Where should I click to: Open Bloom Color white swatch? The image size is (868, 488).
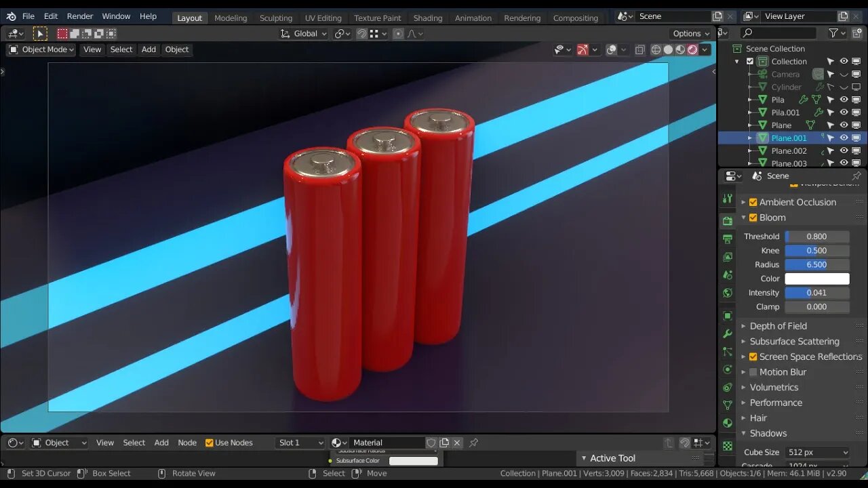pos(816,279)
